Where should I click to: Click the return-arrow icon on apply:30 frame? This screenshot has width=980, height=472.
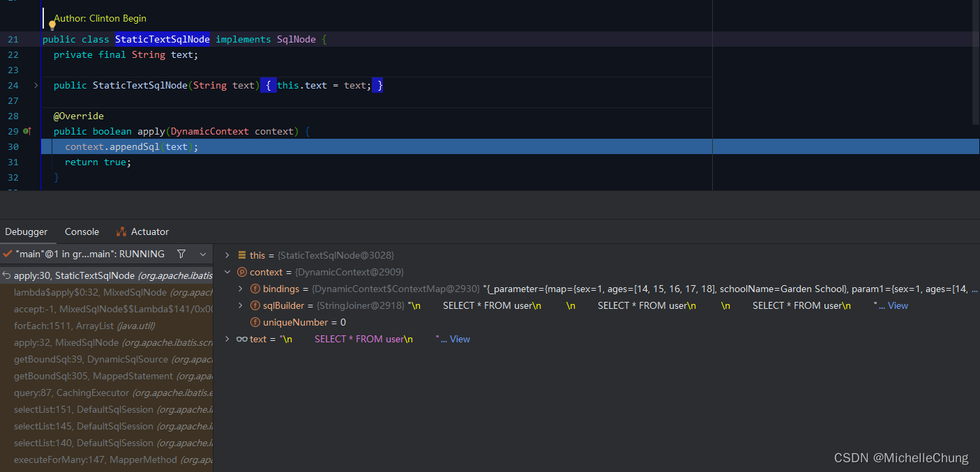[x=6, y=275]
